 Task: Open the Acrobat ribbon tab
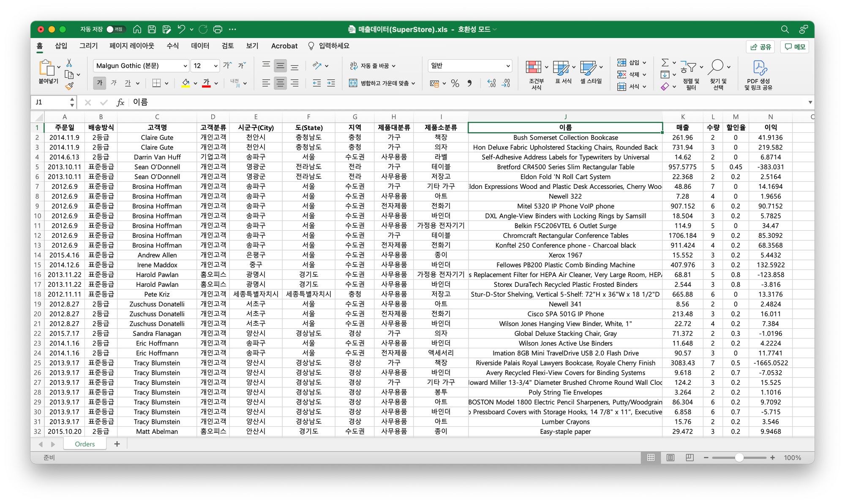tap(284, 46)
